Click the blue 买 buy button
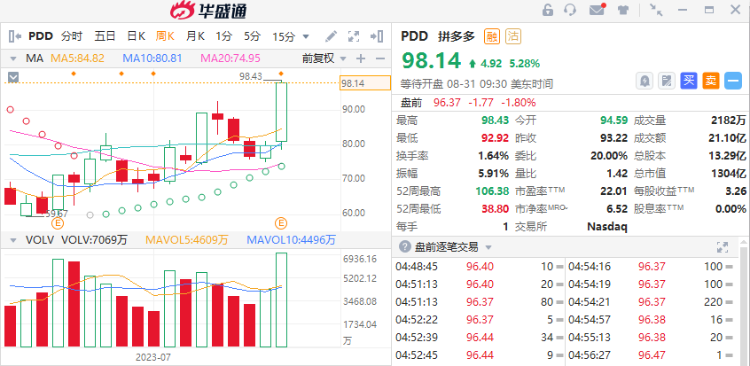Viewport: 750px width, 366px height. point(689,81)
